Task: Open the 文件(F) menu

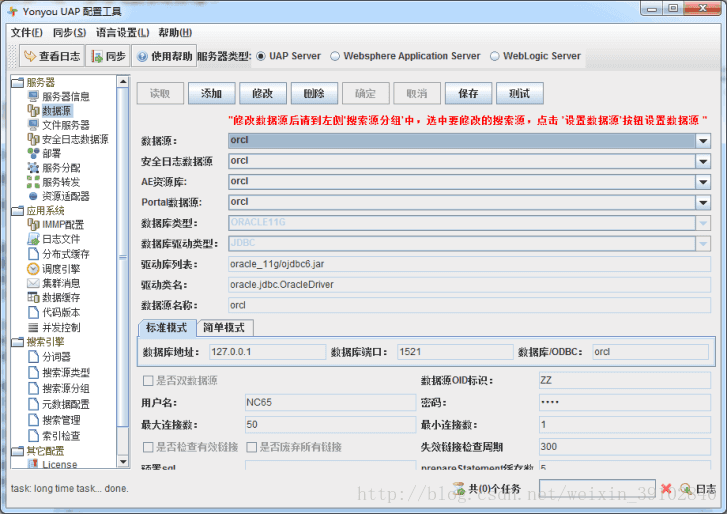Action: pyautogui.click(x=26, y=33)
